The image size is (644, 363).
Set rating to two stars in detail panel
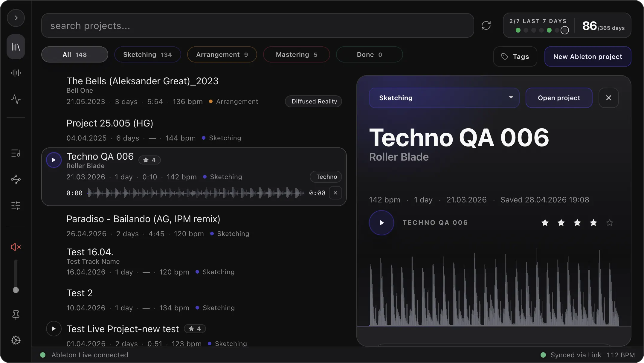(x=561, y=223)
